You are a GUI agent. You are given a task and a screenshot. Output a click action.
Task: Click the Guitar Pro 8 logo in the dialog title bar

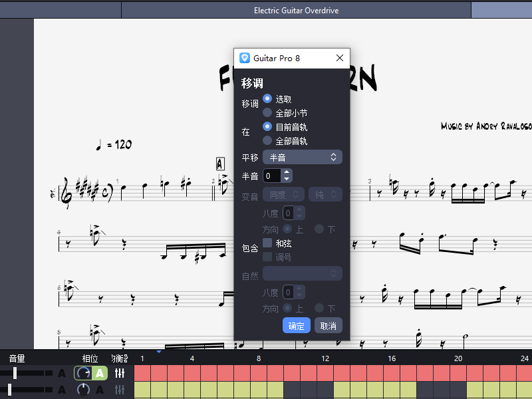point(245,58)
